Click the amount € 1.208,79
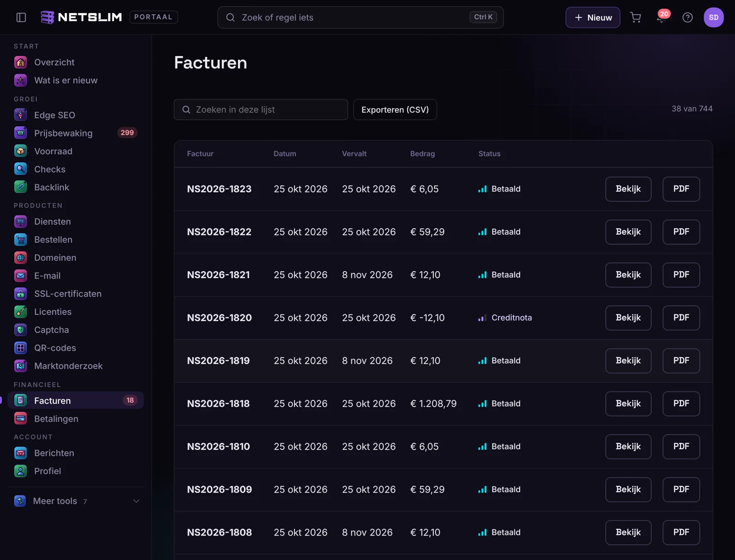735x560 pixels. [433, 403]
